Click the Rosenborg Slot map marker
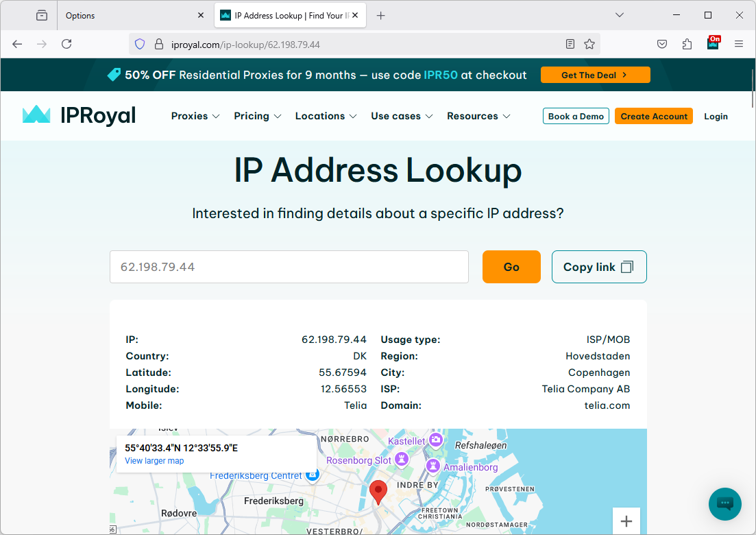Image resolution: width=756 pixels, height=535 pixels. point(401,459)
